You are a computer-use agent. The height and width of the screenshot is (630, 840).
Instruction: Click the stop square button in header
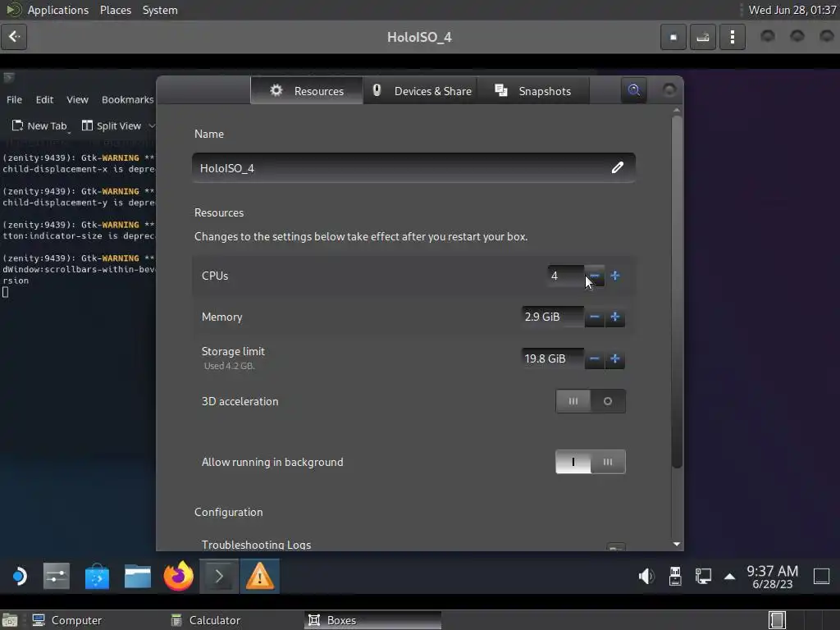pyautogui.click(x=673, y=37)
